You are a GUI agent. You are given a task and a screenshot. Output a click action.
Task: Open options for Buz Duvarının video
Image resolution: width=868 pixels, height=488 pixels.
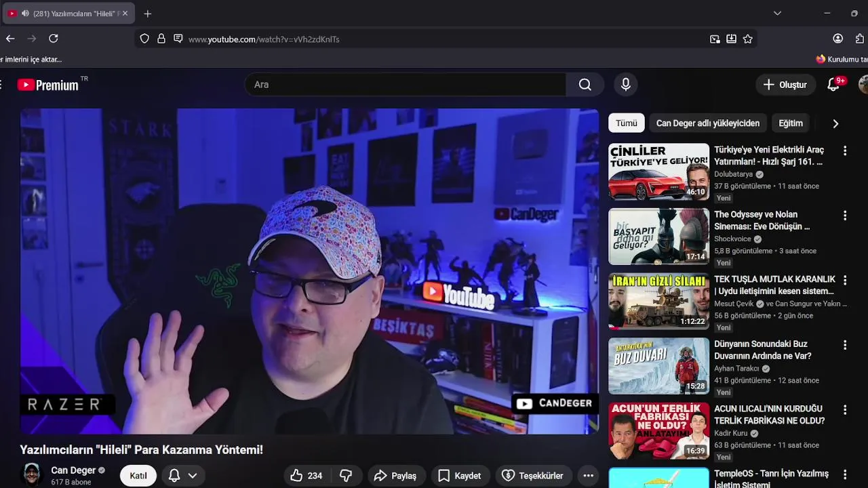coord(845,345)
